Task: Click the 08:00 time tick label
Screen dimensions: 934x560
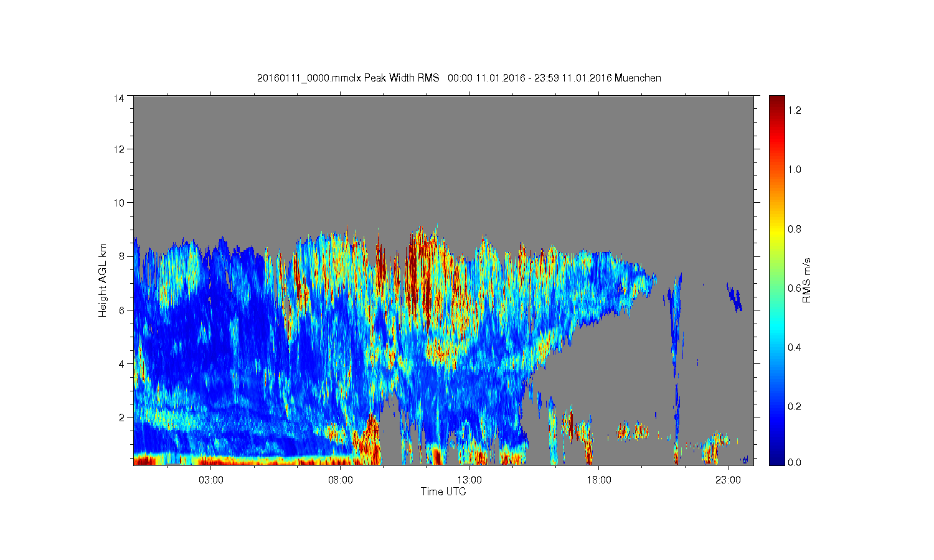Action: [340, 480]
